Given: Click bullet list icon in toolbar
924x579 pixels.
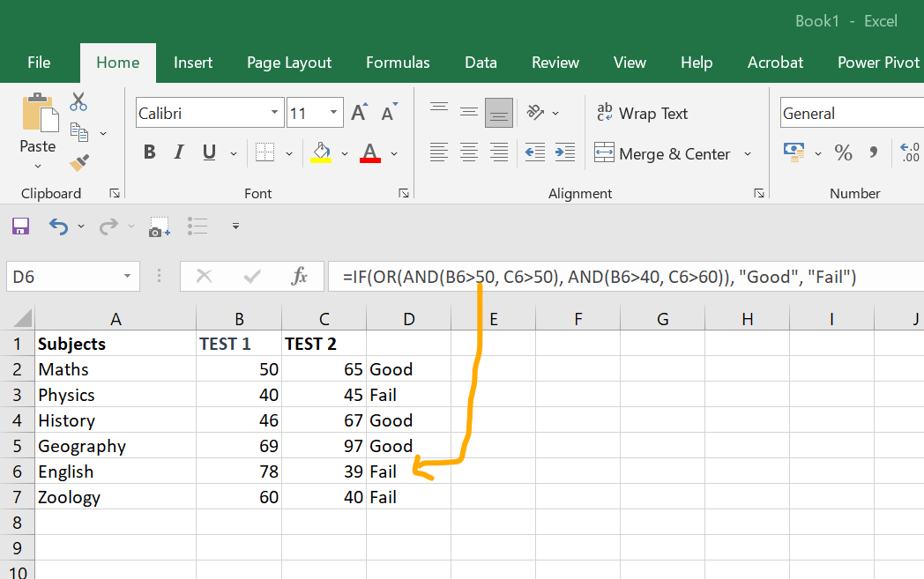Looking at the screenshot, I should 197,226.
